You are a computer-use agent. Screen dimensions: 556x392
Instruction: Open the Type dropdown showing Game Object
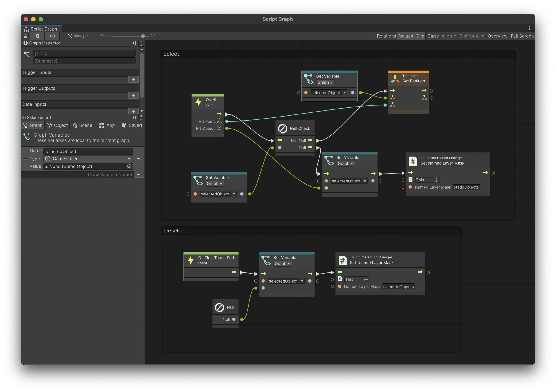pos(88,159)
